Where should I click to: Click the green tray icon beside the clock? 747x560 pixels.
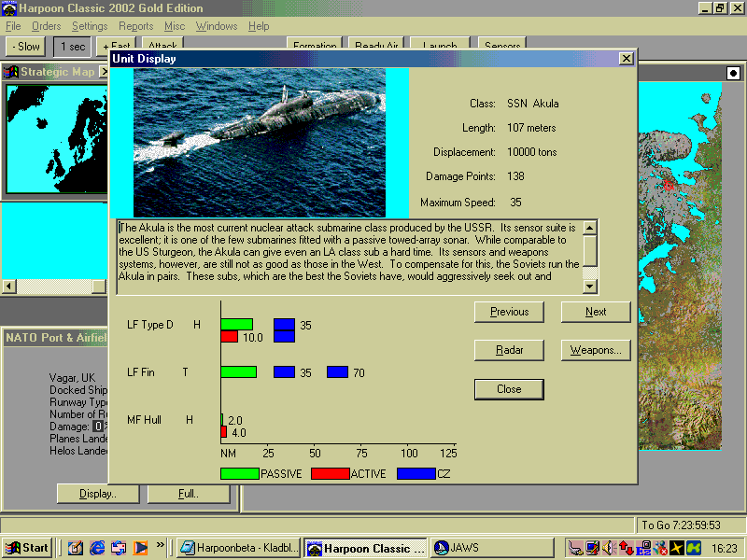pos(694,548)
